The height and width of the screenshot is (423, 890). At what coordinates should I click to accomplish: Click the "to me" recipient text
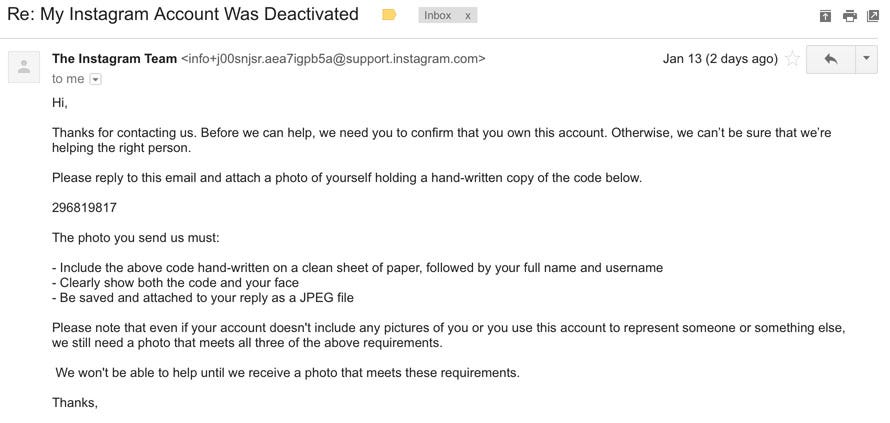pos(68,79)
